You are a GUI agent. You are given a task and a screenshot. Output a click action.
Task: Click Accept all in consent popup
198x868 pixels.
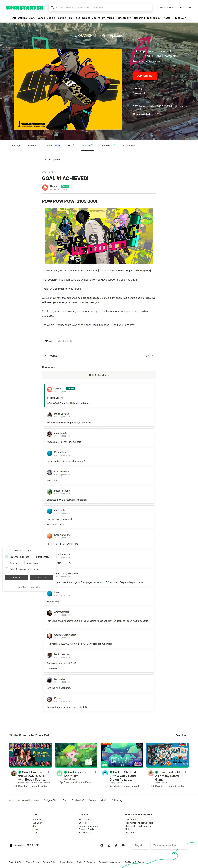[42, 578]
